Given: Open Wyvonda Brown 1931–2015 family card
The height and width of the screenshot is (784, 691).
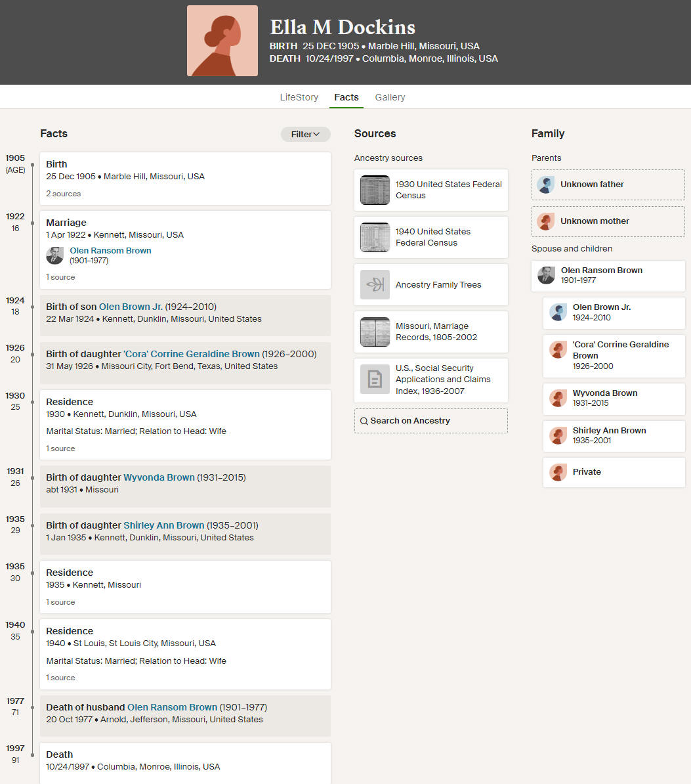Looking at the screenshot, I should tap(614, 399).
